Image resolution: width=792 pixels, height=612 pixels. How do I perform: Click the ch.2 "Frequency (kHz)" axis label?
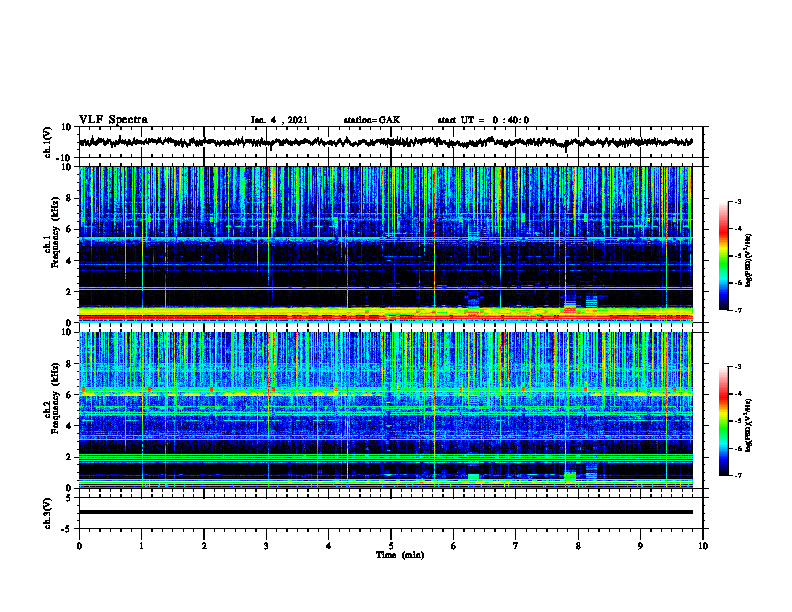[55, 397]
